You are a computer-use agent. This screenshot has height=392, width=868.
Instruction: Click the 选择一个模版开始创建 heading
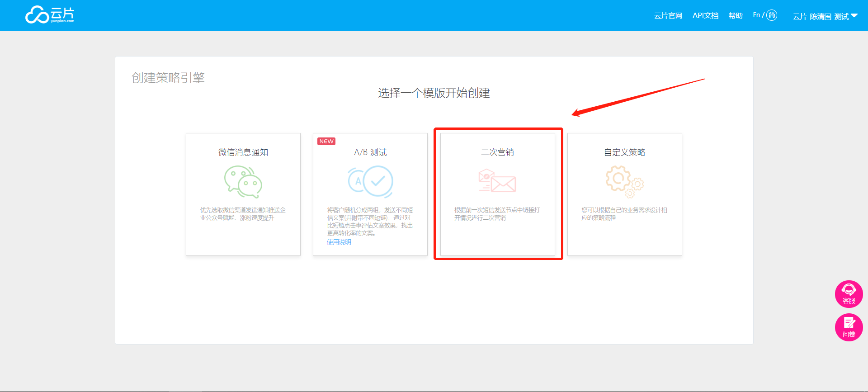(434, 93)
